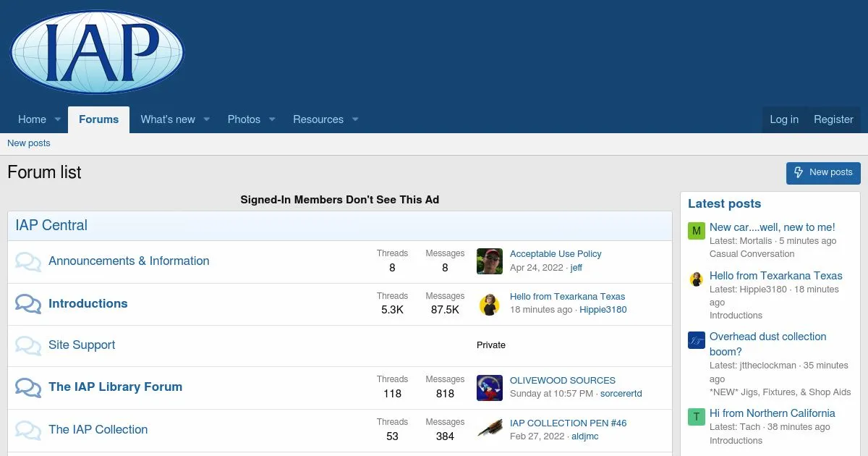Click the Log in link
868x456 pixels.
coord(784,119)
